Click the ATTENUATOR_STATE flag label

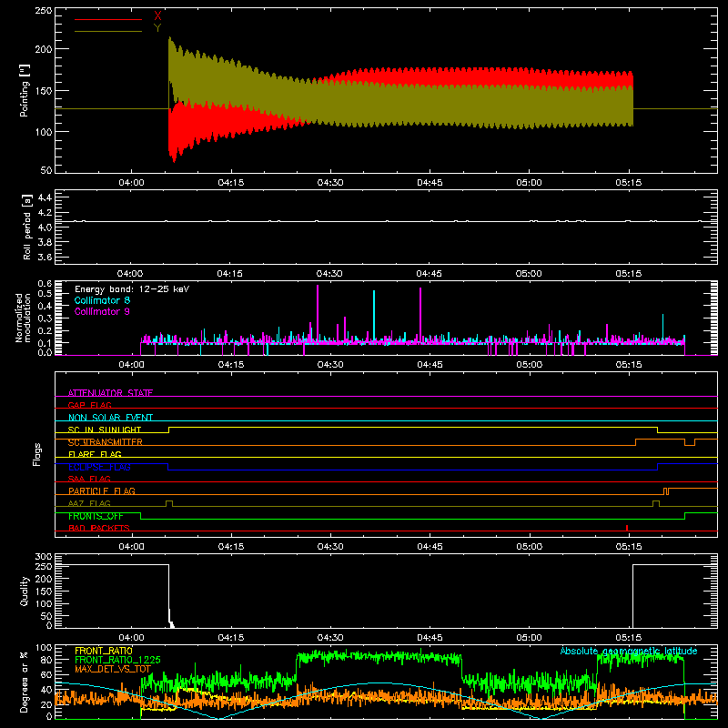tap(110, 393)
